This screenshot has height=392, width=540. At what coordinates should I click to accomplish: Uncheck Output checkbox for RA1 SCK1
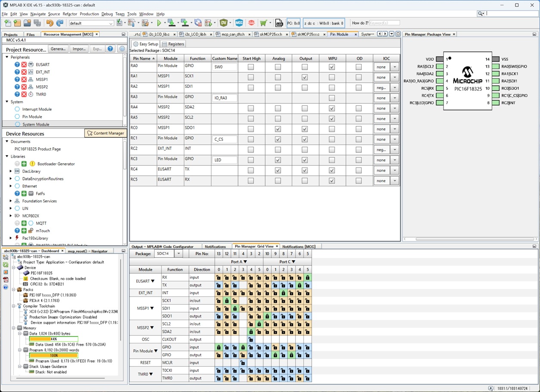[x=304, y=77]
